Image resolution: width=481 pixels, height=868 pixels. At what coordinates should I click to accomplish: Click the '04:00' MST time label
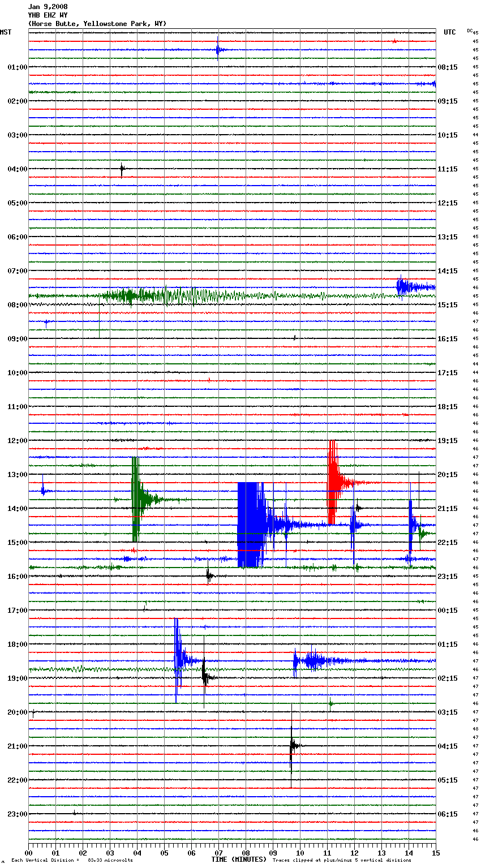[x=18, y=169]
